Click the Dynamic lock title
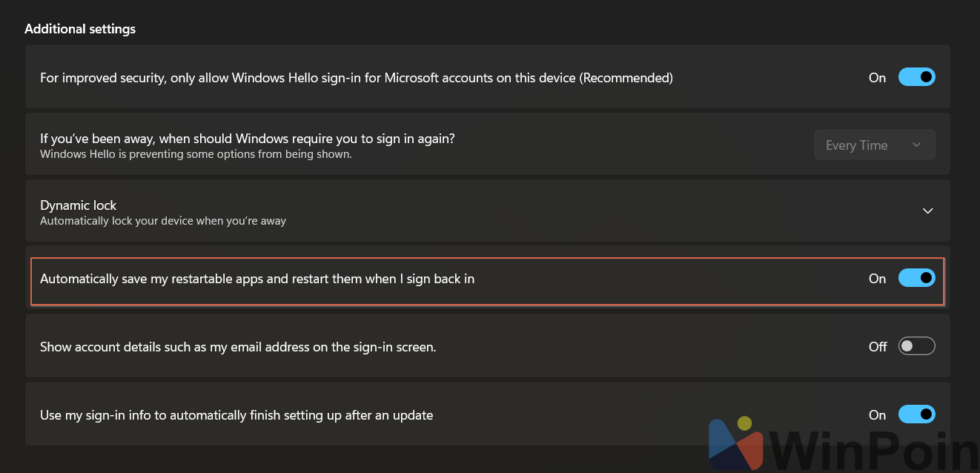The image size is (980, 473). click(x=79, y=205)
